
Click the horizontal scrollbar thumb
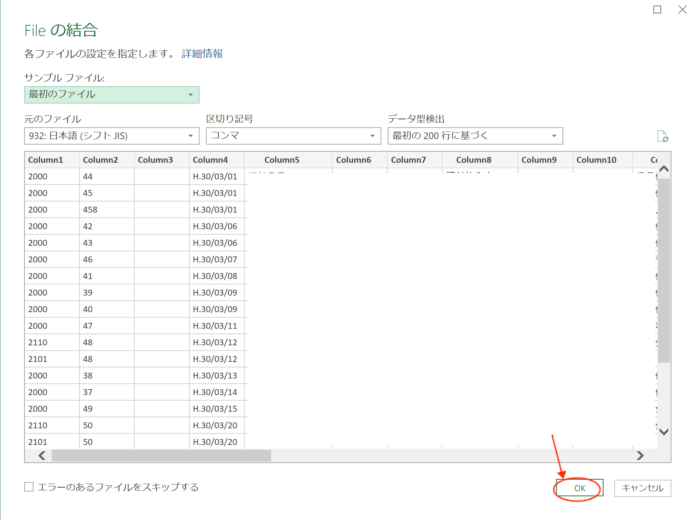tap(160, 455)
